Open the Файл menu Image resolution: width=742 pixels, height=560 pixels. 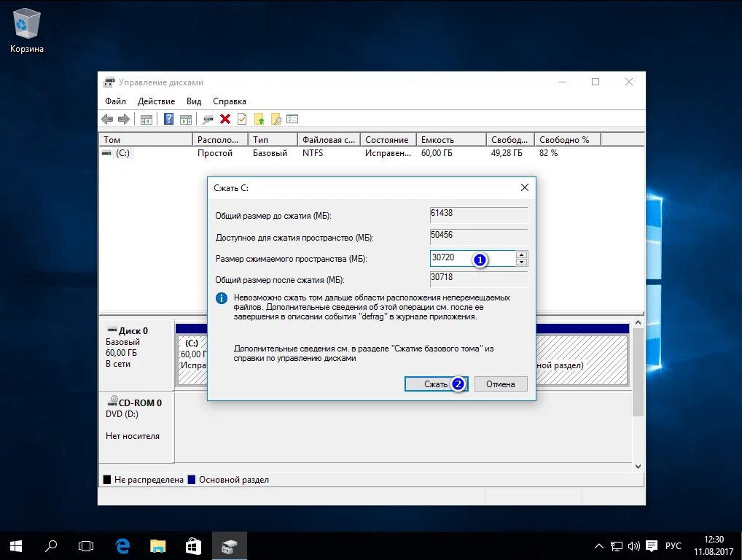click(x=115, y=101)
